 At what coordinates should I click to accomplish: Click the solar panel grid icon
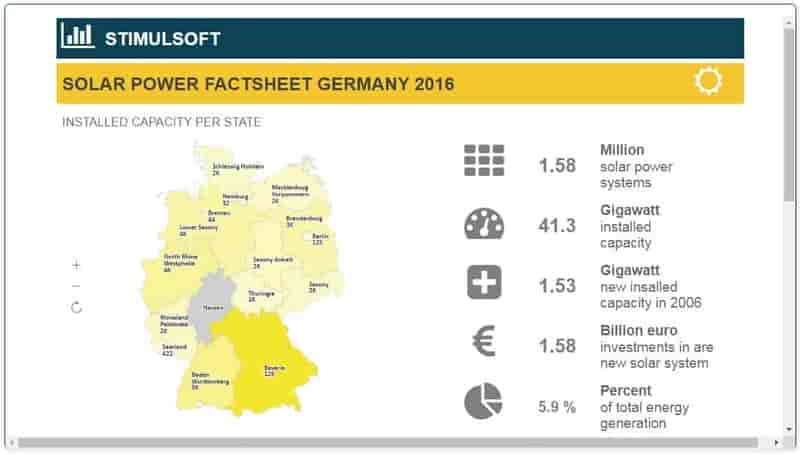point(484,160)
